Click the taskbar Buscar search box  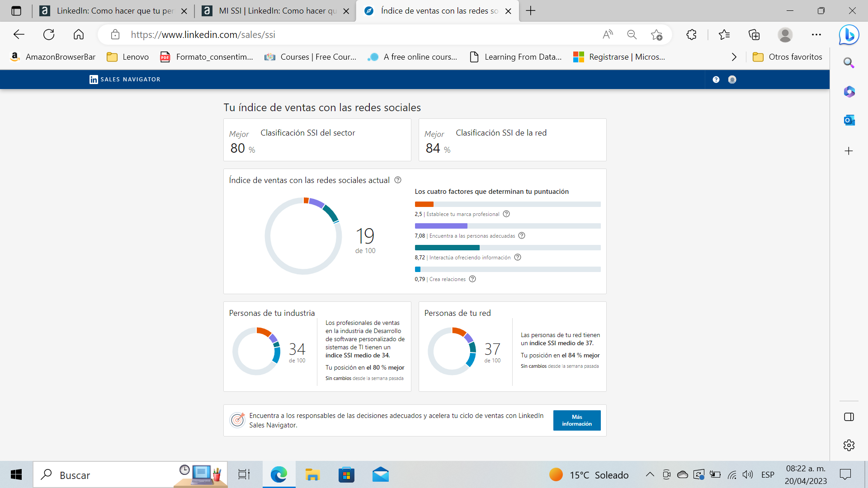130,475
